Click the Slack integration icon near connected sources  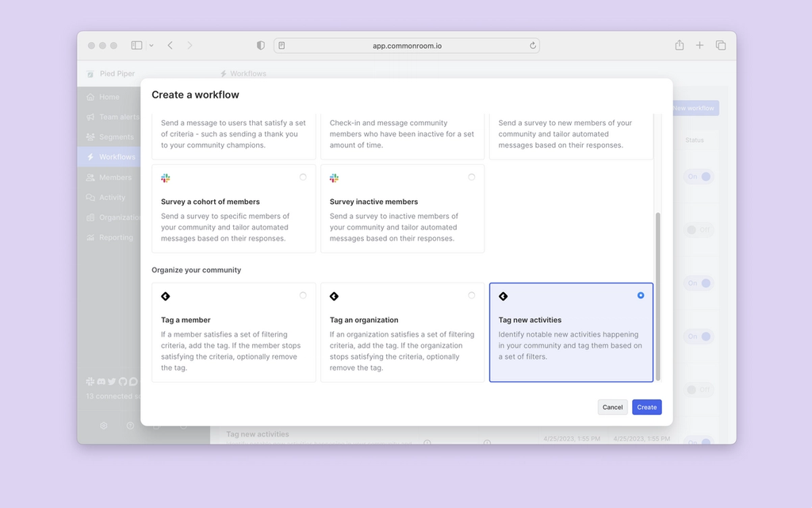coord(90,382)
